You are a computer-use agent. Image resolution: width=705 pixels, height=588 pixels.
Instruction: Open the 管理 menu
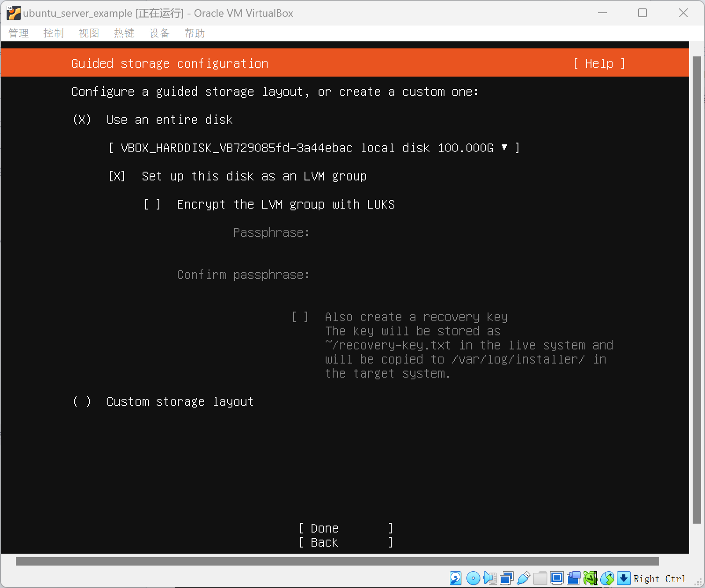18,33
